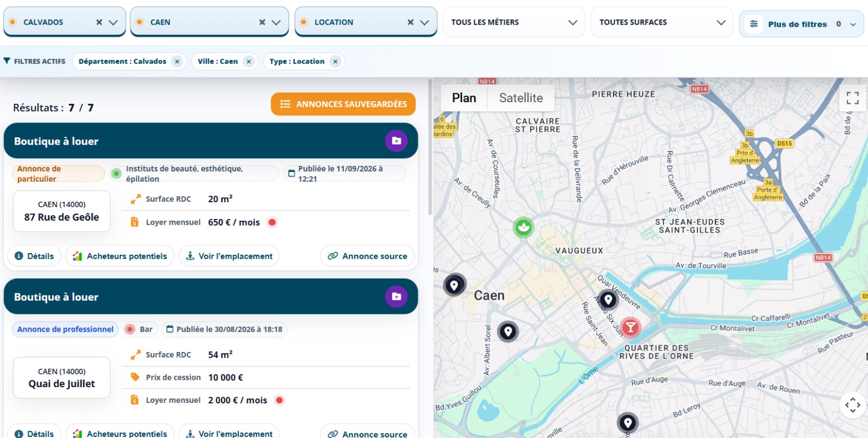Viewport: 868px width, 438px height.
Task: Click the red indicator next to 650 € / mois
Action: 272,222
